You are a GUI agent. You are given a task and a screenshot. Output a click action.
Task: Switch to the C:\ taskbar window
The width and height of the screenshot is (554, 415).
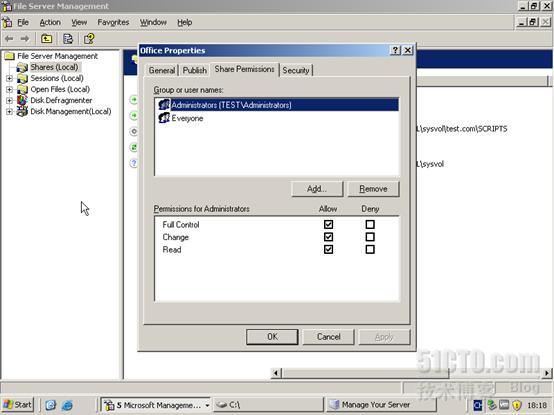268,405
